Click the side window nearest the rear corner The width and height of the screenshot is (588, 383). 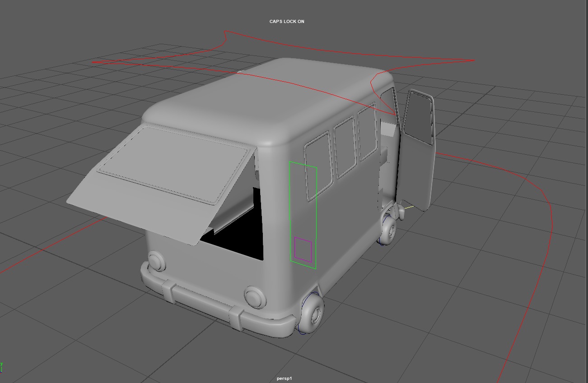(319, 166)
